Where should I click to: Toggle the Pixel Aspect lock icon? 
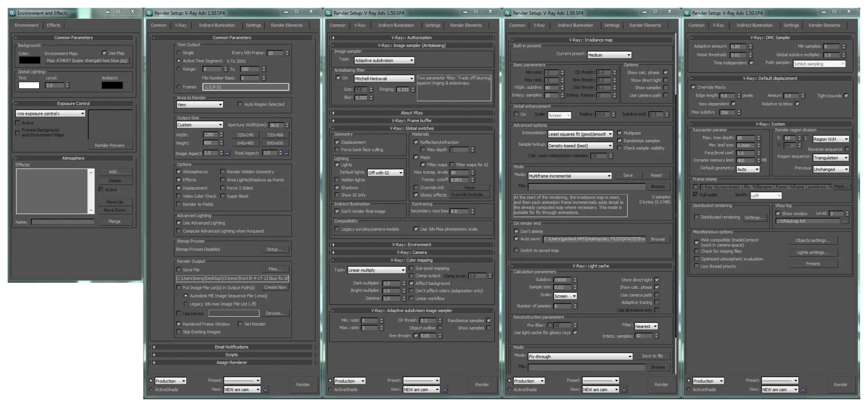(x=286, y=153)
